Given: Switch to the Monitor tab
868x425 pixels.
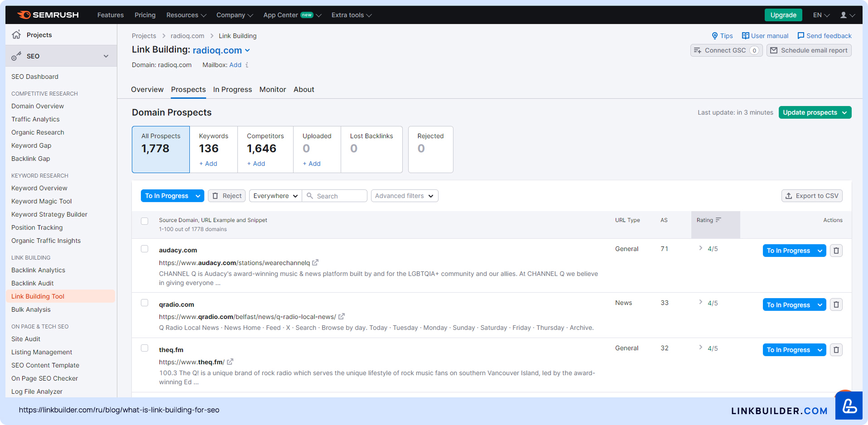Looking at the screenshot, I should (273, 89).
